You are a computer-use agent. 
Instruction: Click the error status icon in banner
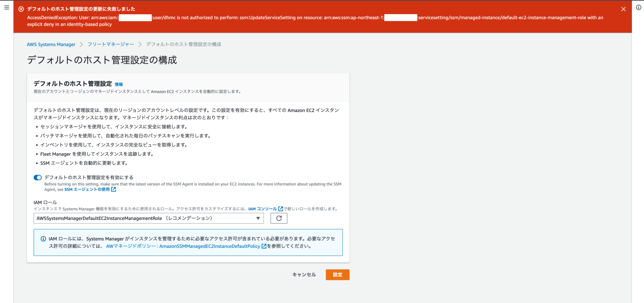[21, 9]
